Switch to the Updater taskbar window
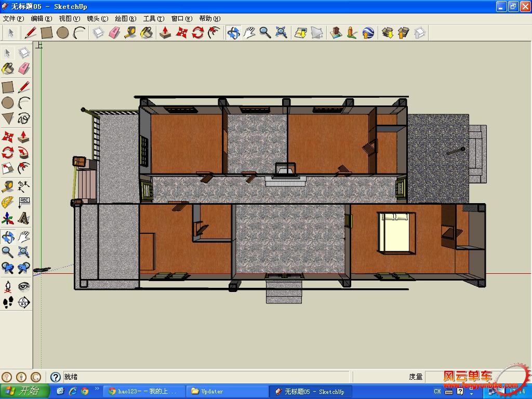The image size is (532, 399). [x=226, y=391]
